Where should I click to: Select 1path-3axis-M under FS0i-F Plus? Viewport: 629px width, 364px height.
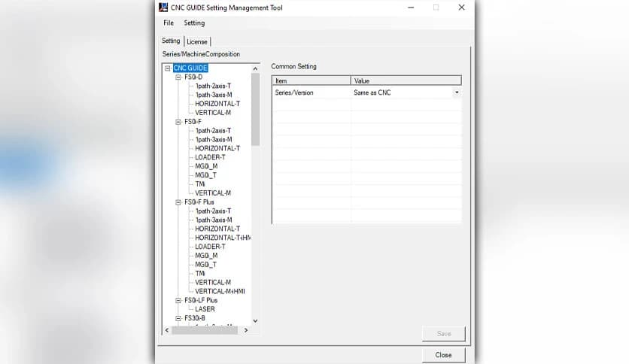coord(214,220)
